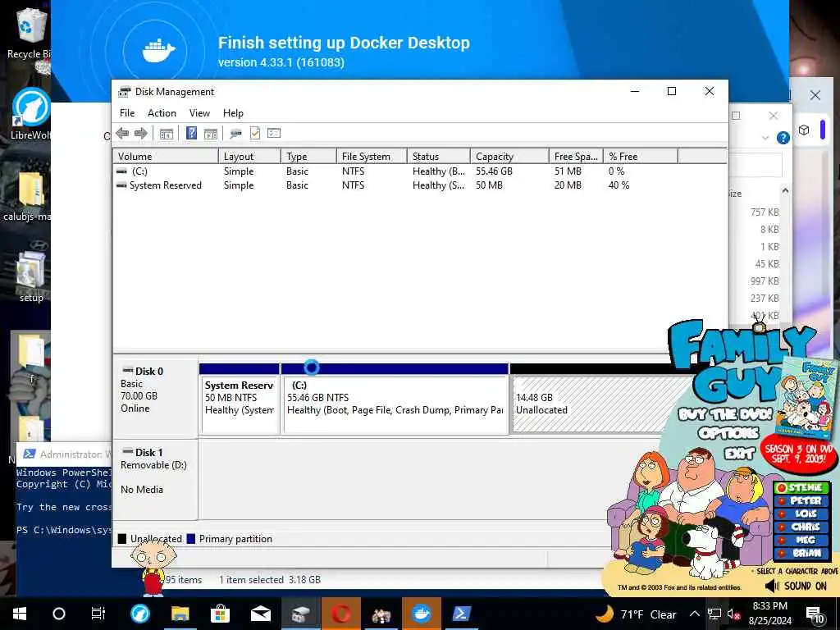
Task: Toggle the Show/Hide Console Tree toolbar icon
Action: [x=166, y=134]
